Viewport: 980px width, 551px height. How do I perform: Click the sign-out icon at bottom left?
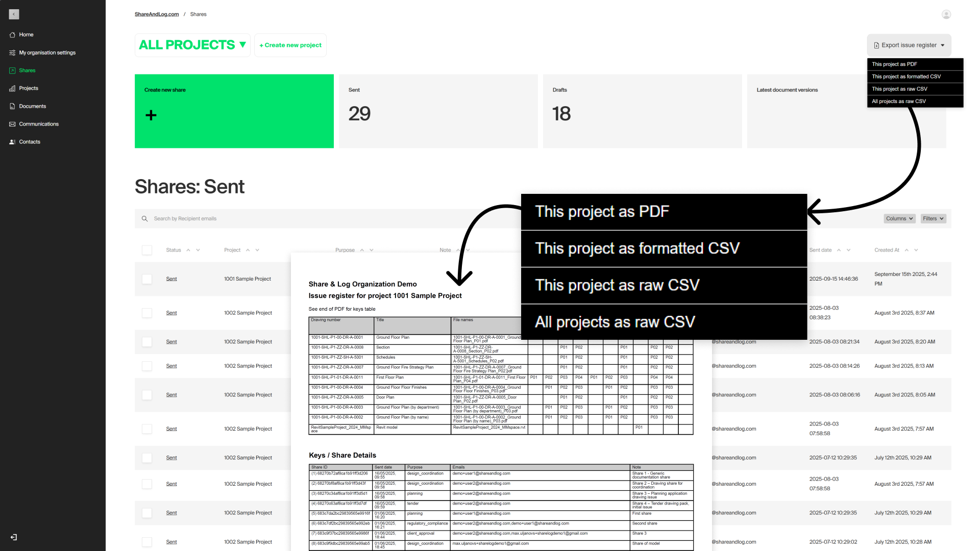pos(13,537)
